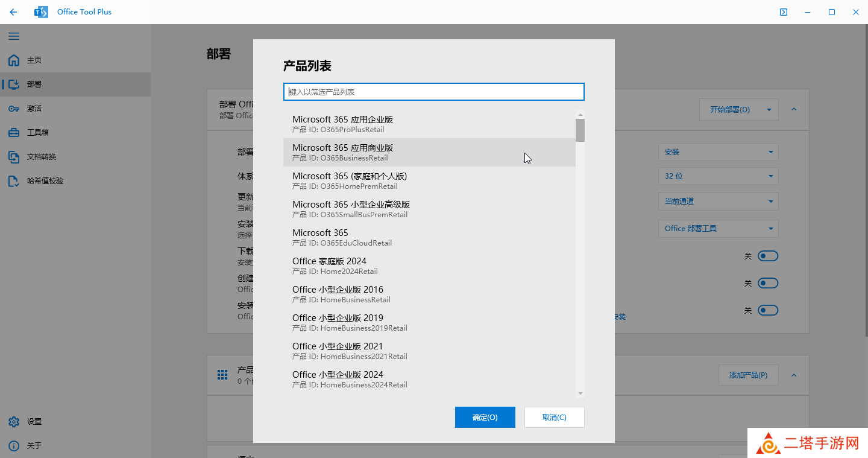Image resolution: width=868 pixels, height=458 pixels.
Task: Open the 工具箱 toolbox page
Action: (75, 133)
